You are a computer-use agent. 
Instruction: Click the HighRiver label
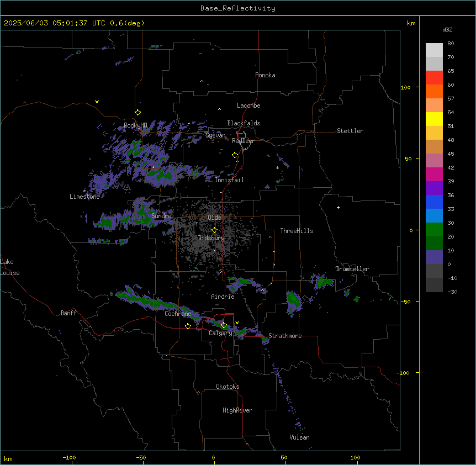click(237, 410)
